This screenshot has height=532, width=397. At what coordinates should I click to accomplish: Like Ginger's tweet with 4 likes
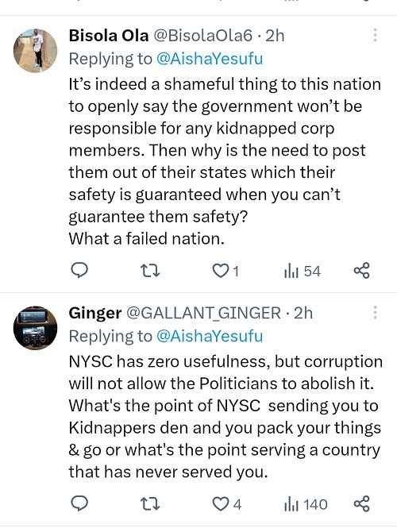point(226,504)
